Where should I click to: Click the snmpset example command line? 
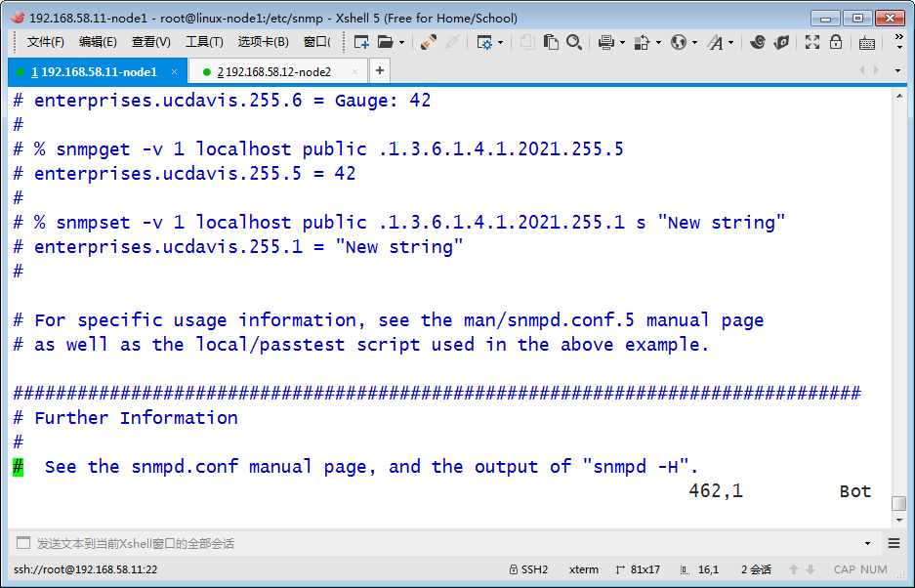coord(399,223)
